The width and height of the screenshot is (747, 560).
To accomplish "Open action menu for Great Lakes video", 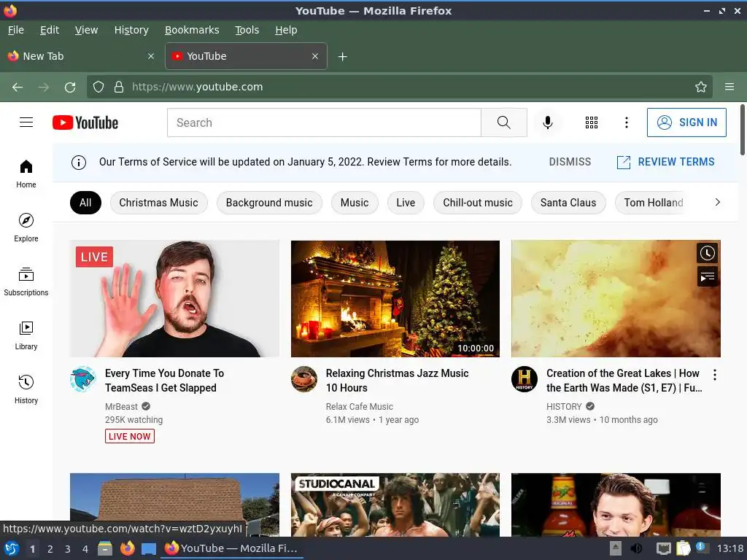I will [715, 375].
